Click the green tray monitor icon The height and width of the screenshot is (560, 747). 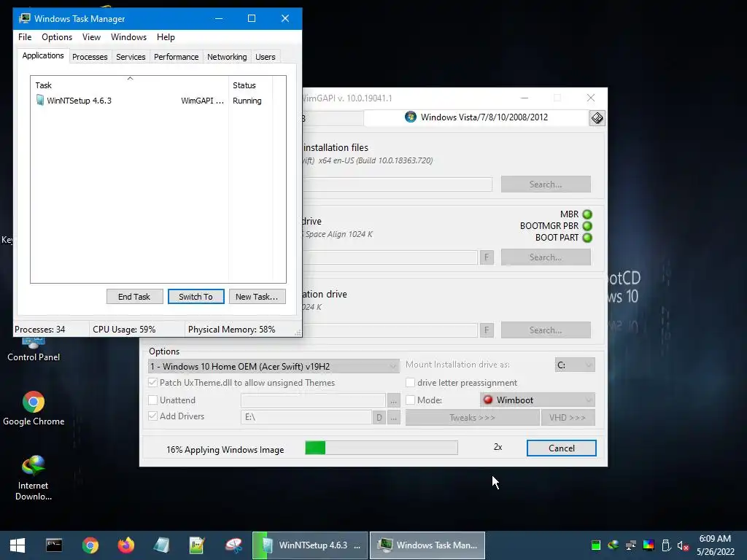(x=595, y=545)
